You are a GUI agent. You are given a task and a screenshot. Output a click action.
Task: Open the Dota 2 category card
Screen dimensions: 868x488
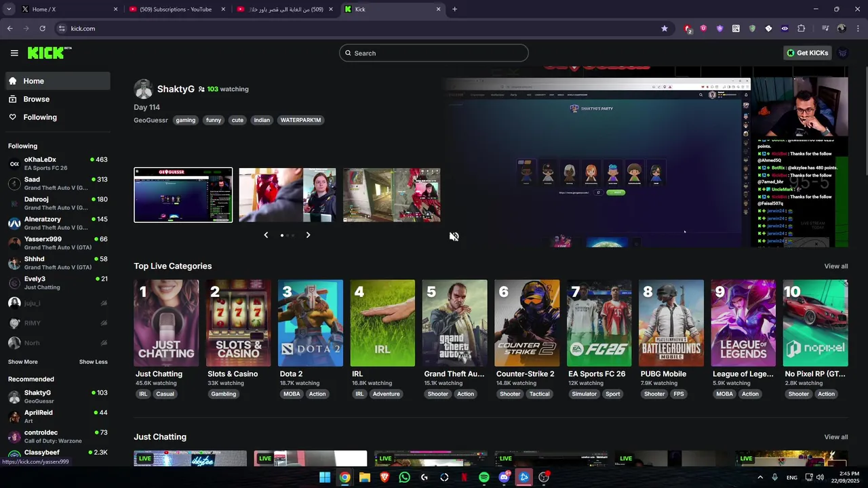[x=311, y=323]
